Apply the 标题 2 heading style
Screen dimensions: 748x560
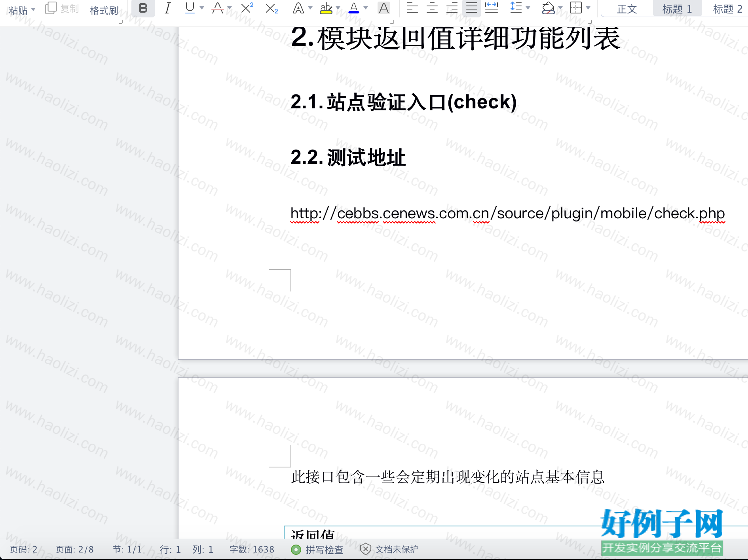tap(727, 9)
